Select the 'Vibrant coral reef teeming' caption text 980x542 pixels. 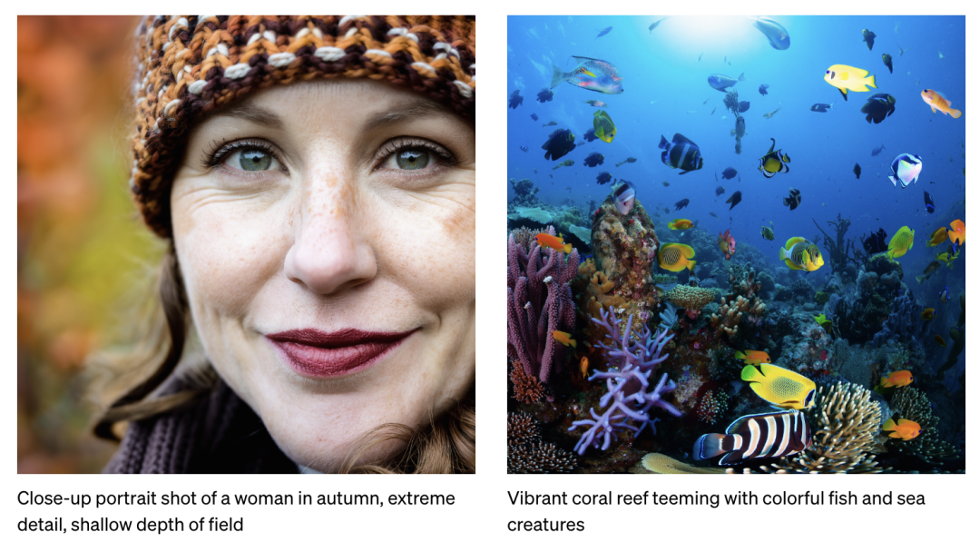pos(716,511)
